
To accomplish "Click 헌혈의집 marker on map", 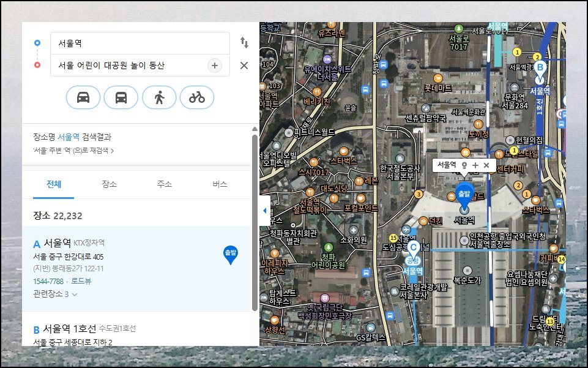I will pos(510,140).
